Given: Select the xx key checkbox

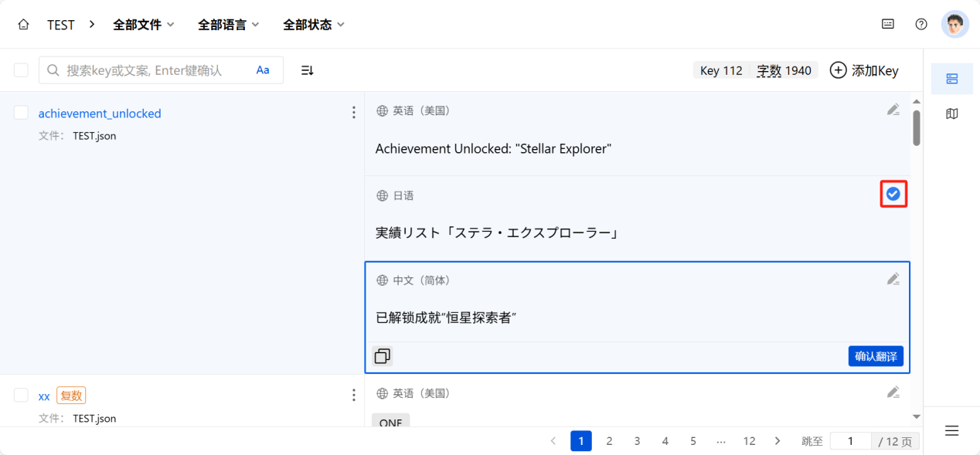Looking at the screenshot, I should [x=21, y=396].
